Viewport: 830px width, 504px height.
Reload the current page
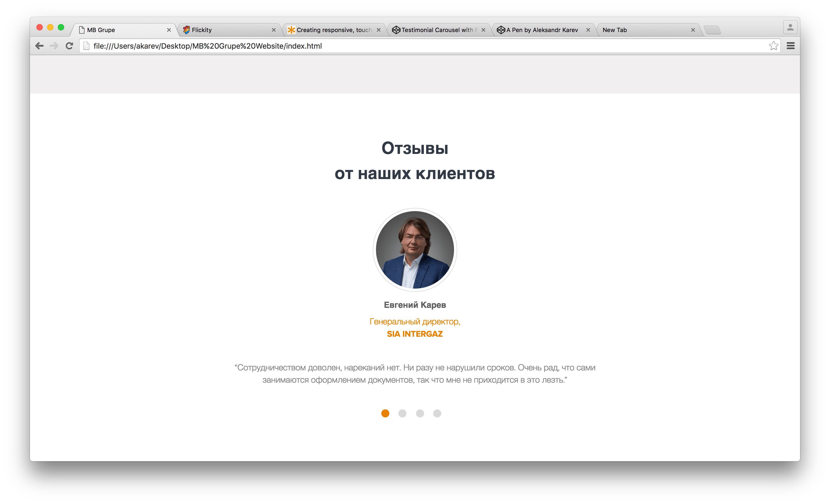tap(69, 46)
